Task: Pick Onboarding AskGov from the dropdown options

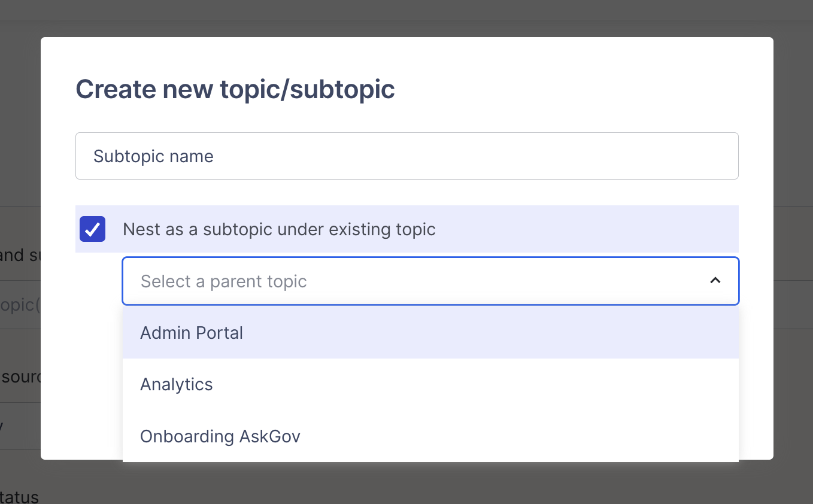Action: pos(220,436)
